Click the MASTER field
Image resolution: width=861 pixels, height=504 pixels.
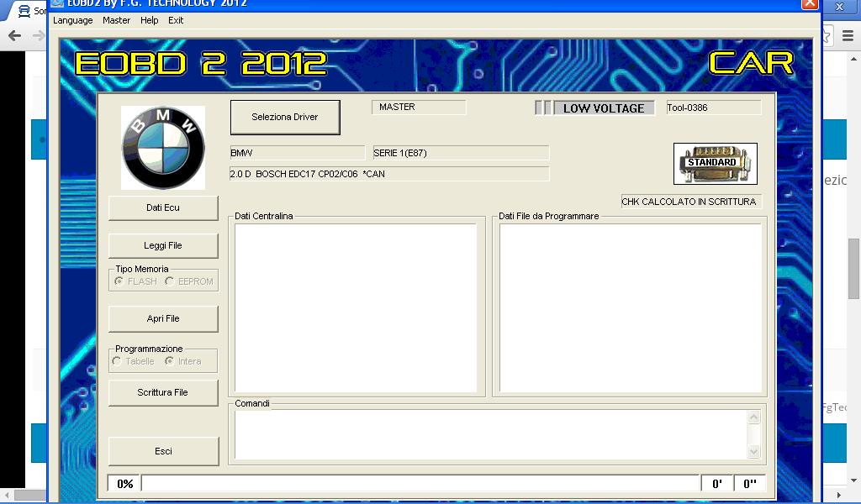tap(419, 107)
